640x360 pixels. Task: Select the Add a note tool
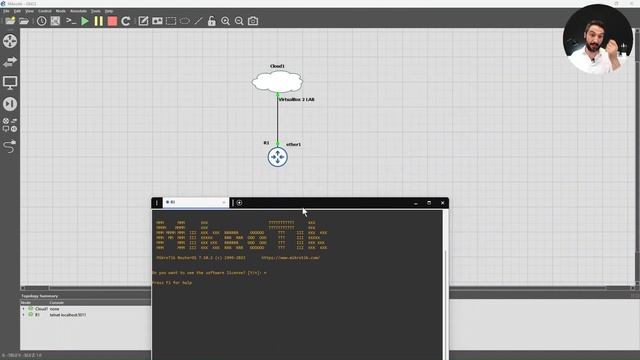143,21
